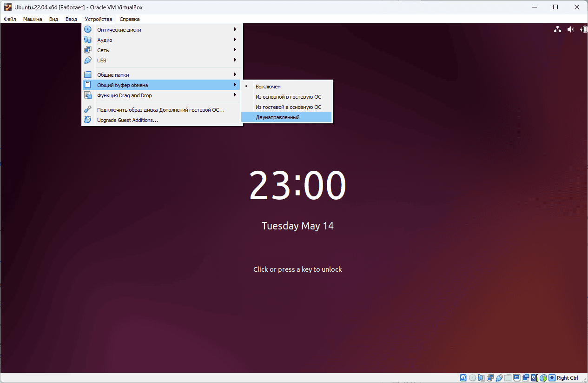
Task: Open the Аудио devices entry
Action: pyautogui.click(x=162, y=40)
